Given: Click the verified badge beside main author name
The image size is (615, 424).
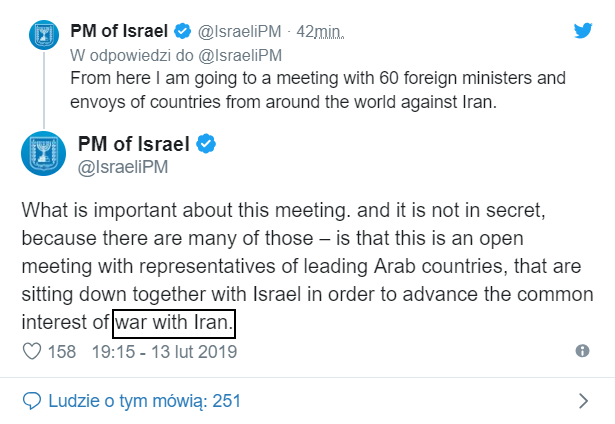Looking at the screenshot, I should pos(206,144).
